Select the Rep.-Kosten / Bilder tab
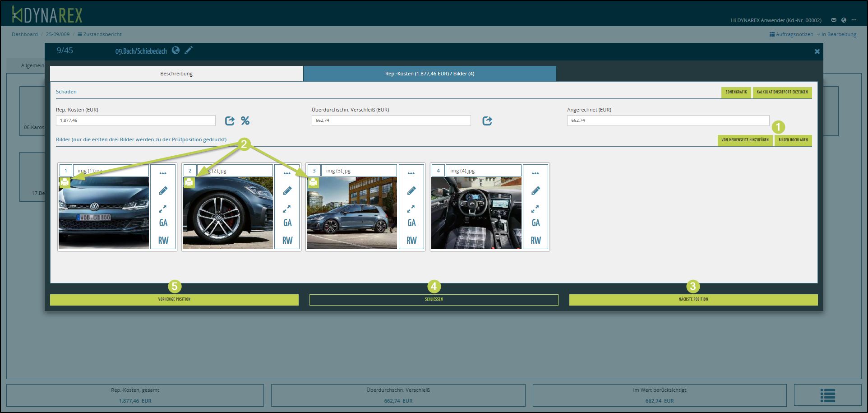This screenshot has height=413, width=868. [429, 74]
